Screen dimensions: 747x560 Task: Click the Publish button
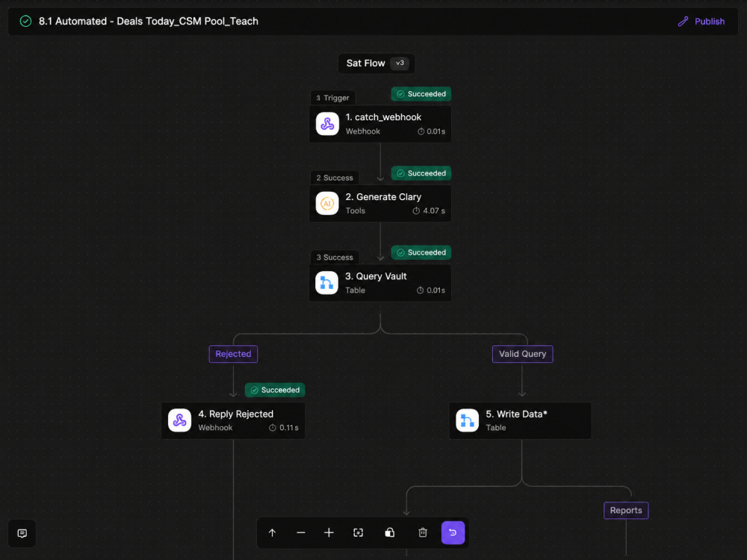pyautogui.click(x=701, y=22)
